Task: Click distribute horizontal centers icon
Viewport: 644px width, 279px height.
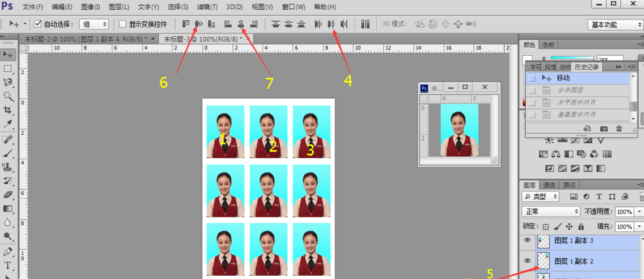Action: (x=331, y=24)
